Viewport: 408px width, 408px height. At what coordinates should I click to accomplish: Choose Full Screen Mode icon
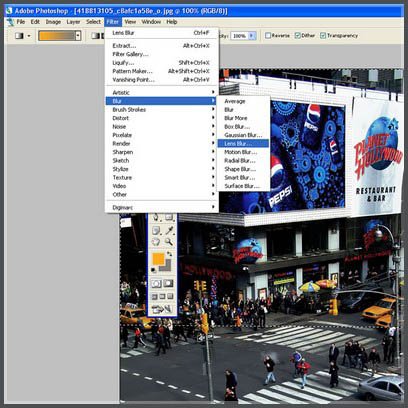coord(170,296)
